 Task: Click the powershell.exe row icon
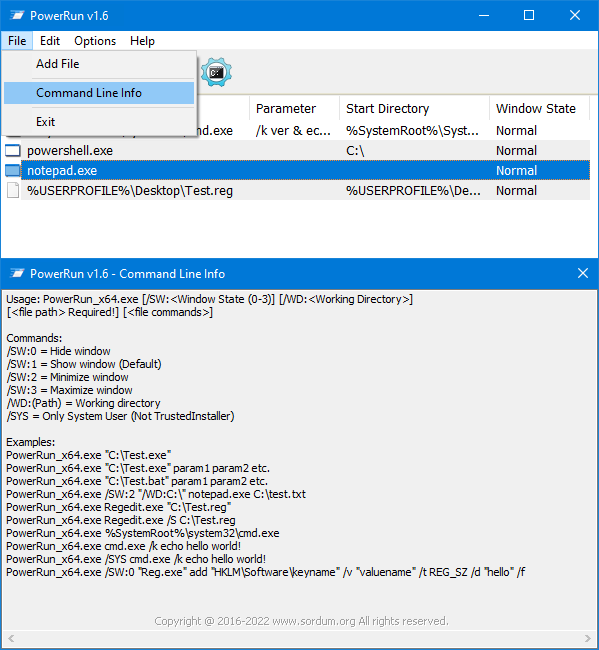13,150
